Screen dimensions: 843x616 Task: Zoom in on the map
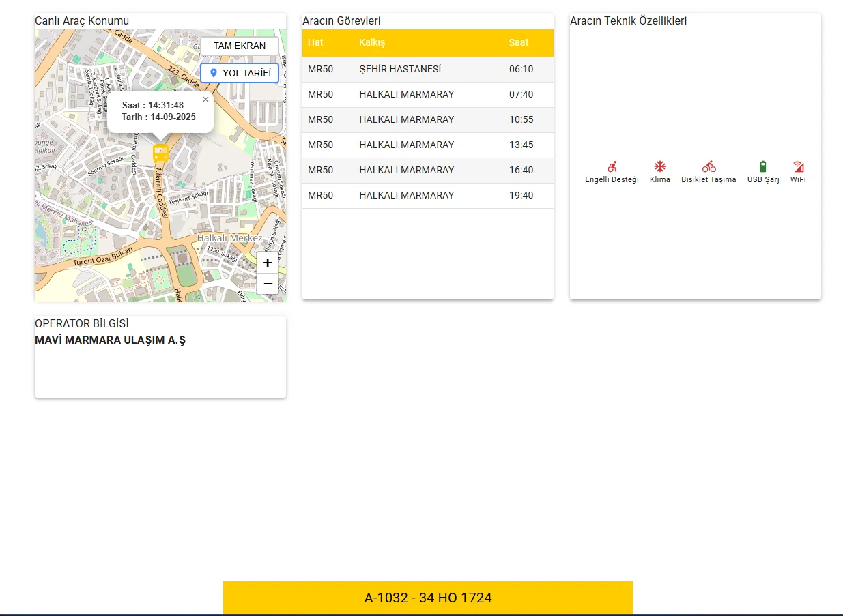[x=268, y=263]
